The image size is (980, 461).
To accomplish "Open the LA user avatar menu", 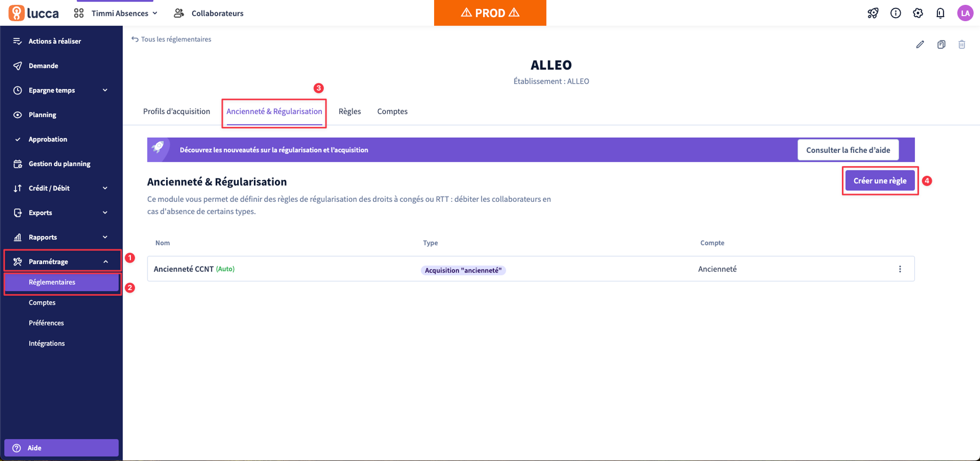I will (965, 13).
